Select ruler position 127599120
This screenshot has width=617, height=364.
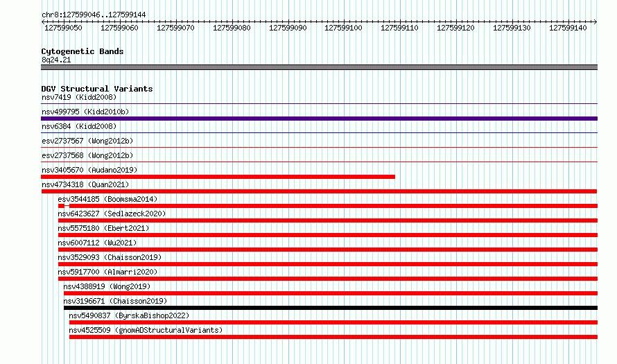click(x=455, y=28)
